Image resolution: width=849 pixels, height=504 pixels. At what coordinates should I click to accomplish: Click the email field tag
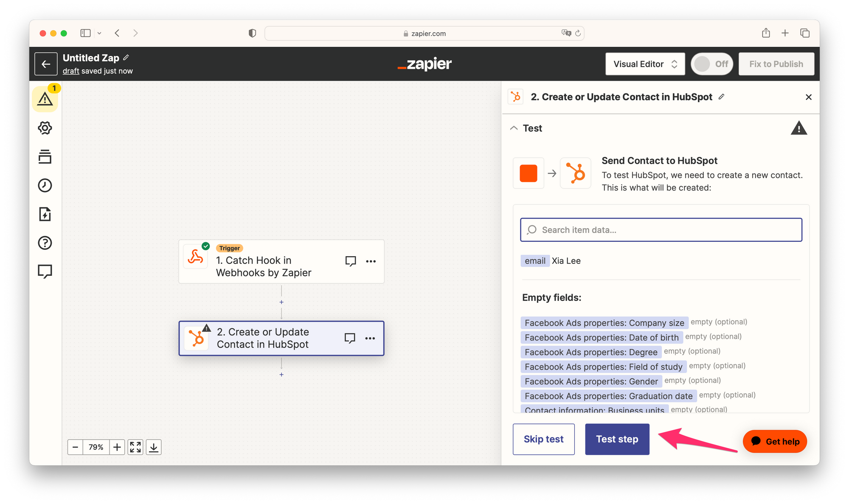click(x=535, y=261)
